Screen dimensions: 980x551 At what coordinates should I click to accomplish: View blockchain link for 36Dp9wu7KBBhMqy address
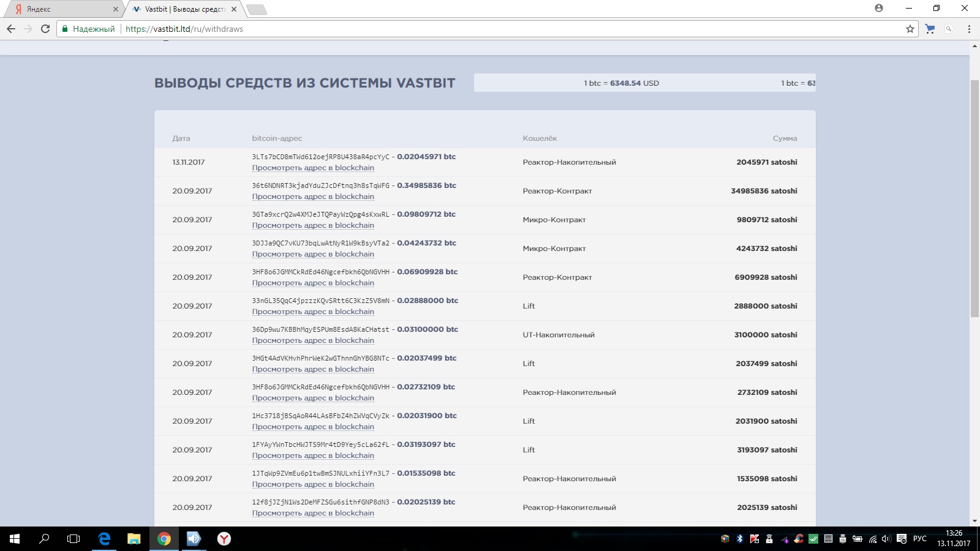pyautogui.click(x=313, y=340)
